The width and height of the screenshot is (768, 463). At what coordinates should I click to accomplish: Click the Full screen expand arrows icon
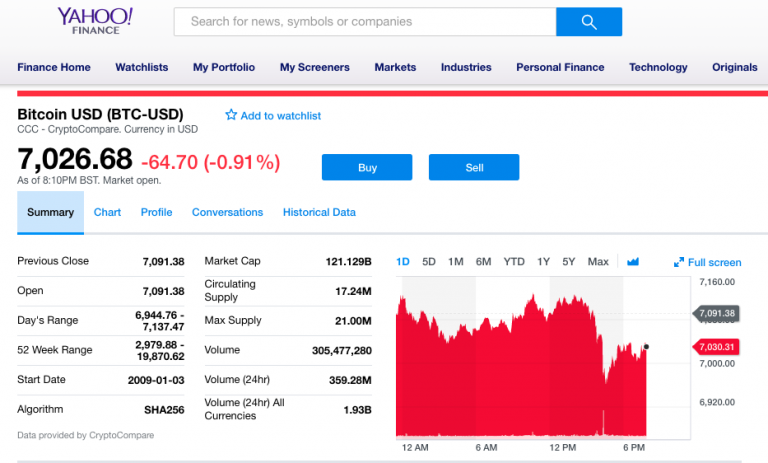point(678,262)
